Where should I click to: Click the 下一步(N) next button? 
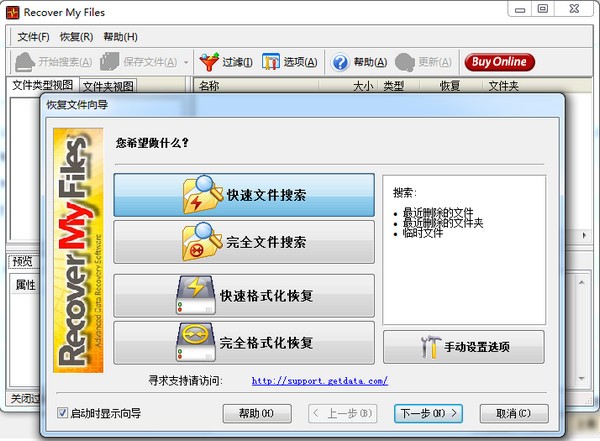pyautogui.click(x=428, y=413)
